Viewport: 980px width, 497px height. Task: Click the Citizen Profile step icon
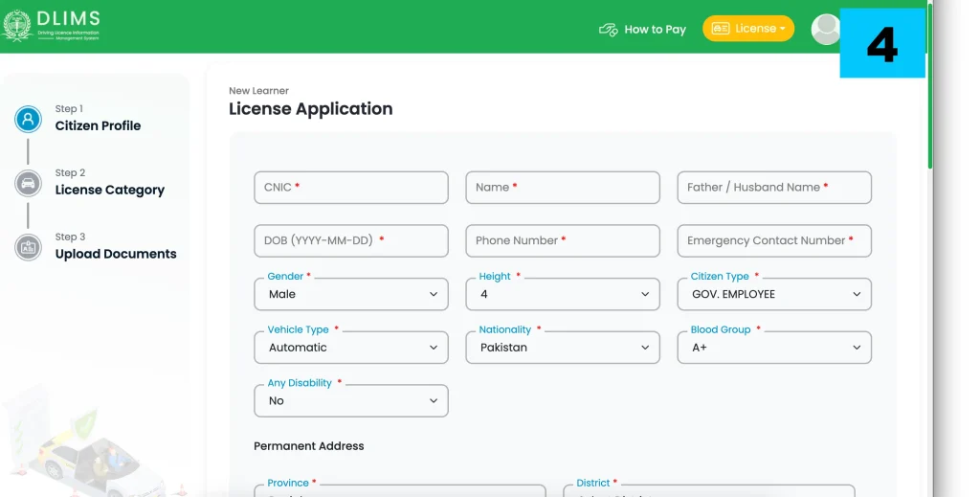point(28,120)
